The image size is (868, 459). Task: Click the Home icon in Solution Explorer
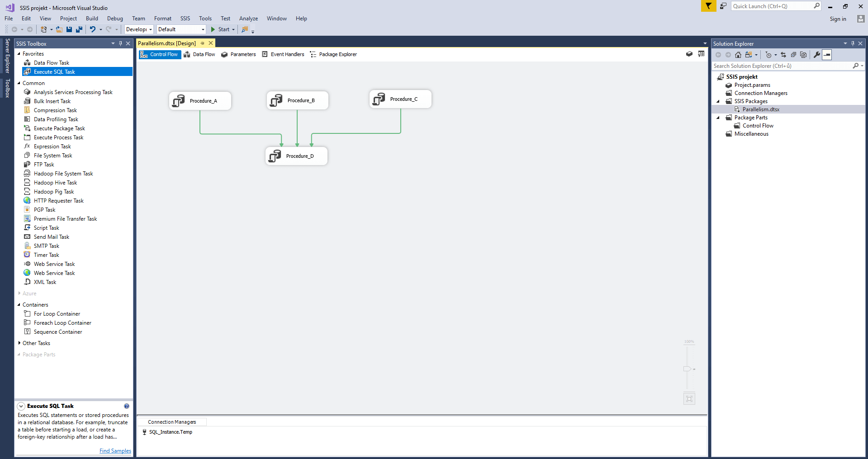click(738, 55)
